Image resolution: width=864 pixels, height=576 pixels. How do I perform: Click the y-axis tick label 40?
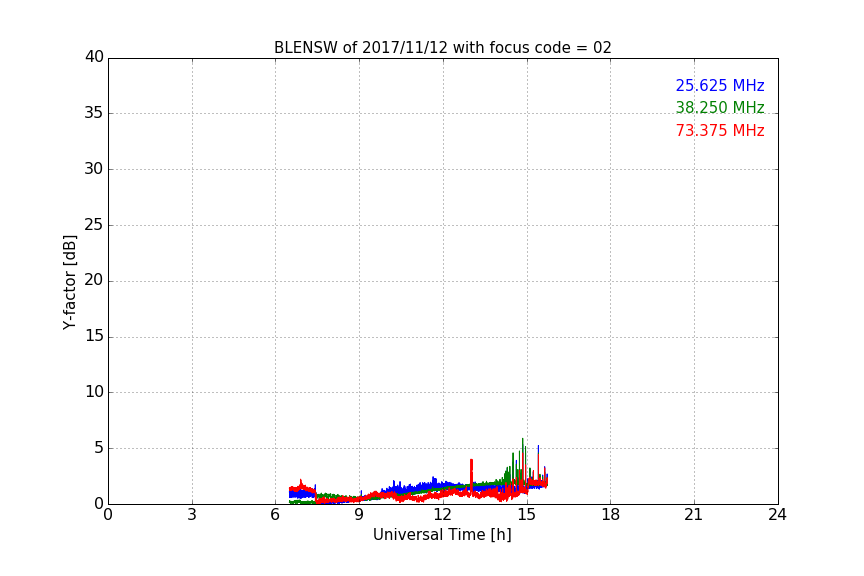(94, 57)
